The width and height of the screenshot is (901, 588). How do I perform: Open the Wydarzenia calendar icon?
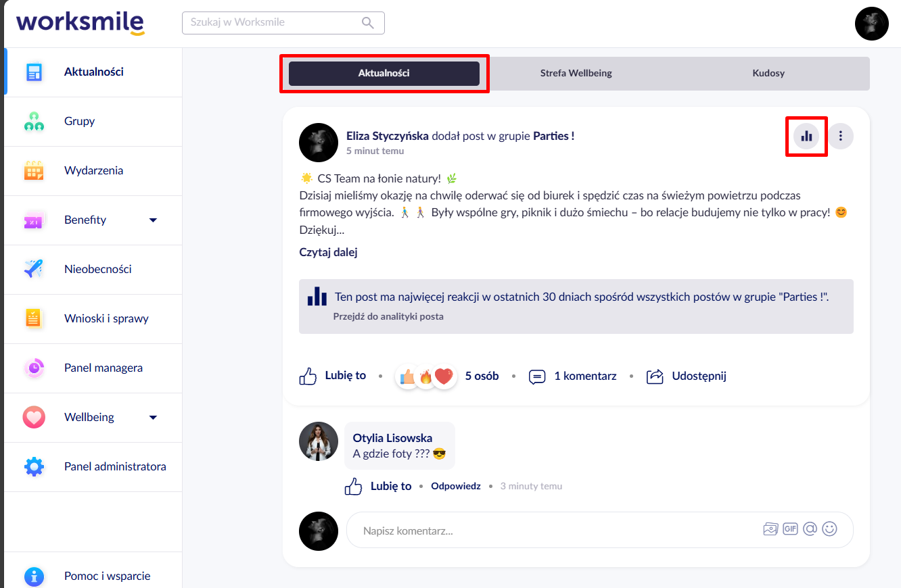point(34,171)
